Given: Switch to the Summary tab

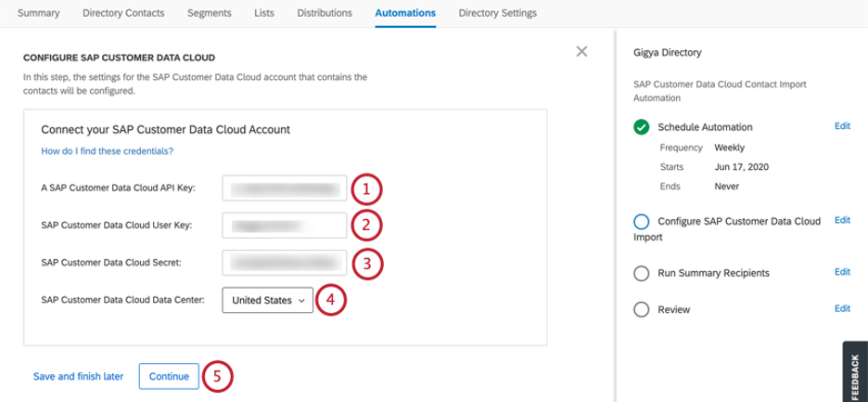Looking at the screenshot, I should tap(39, 13).
